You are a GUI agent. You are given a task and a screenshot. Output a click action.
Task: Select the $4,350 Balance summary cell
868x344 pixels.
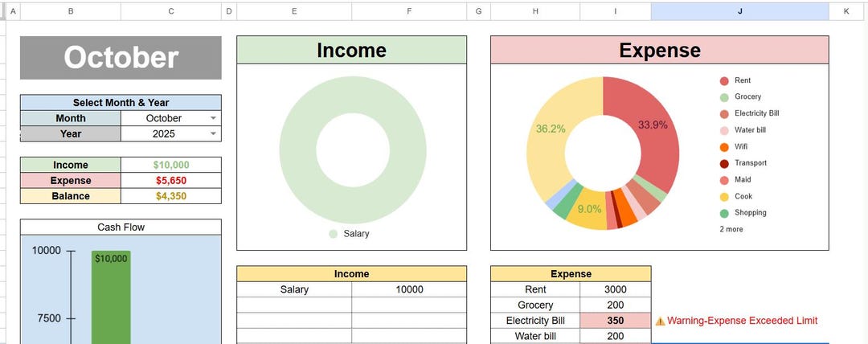171,196
